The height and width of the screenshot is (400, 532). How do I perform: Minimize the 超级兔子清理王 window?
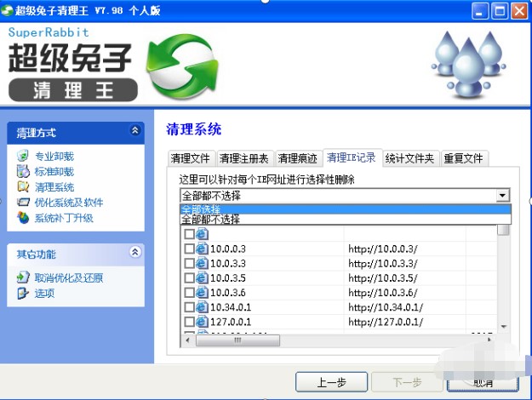point(480,11)
